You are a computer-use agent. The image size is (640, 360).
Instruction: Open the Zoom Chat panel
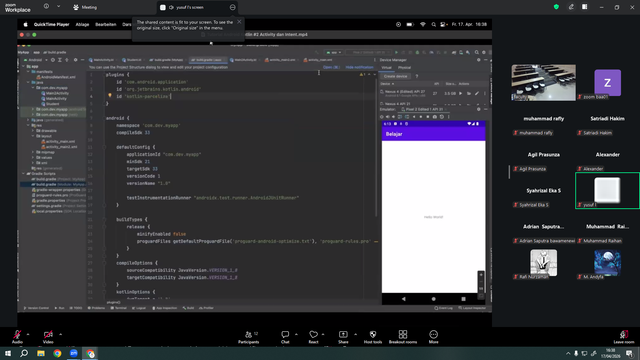coord(285,337)
